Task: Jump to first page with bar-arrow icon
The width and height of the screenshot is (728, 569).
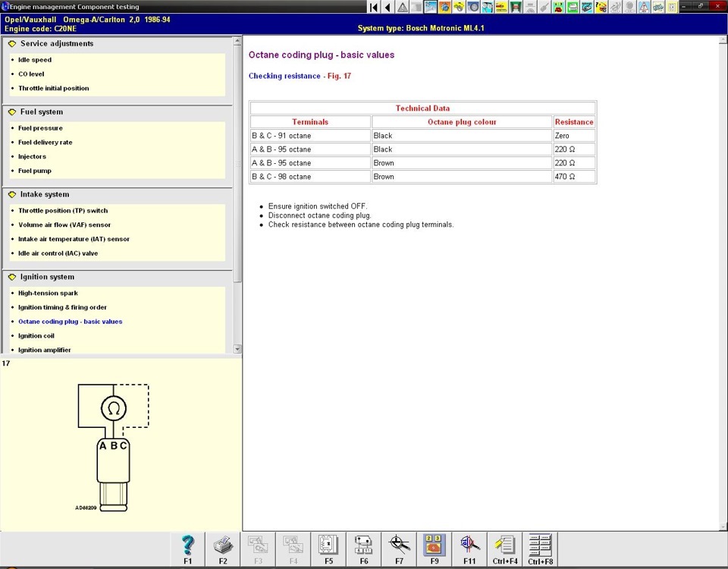Action: [374, 7]
